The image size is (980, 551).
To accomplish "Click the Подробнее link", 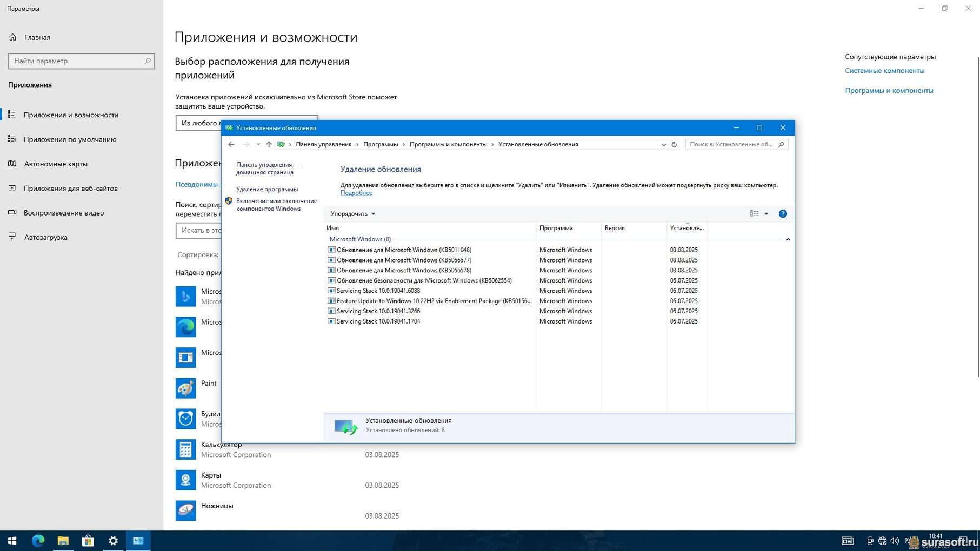I will 356,193.
